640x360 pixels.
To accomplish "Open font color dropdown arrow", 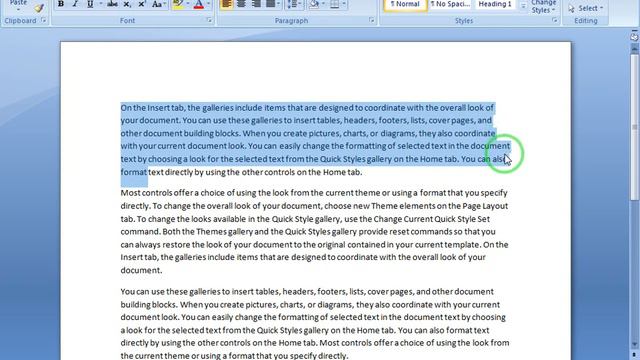I will (209, 4).
